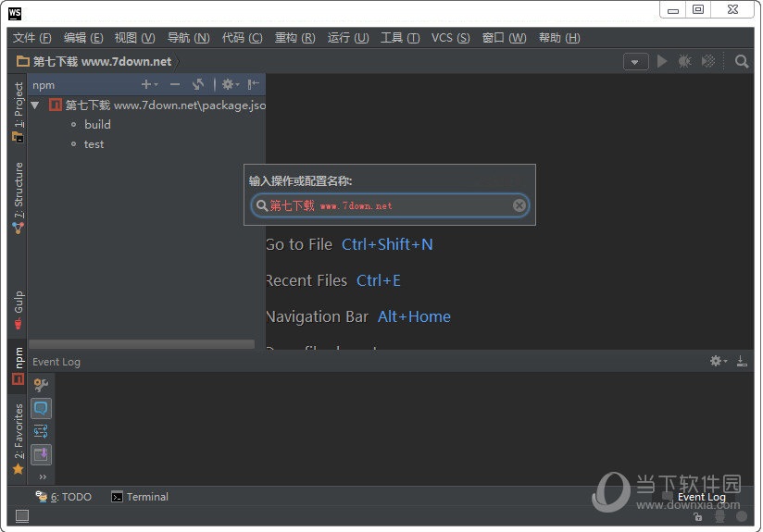Open the 6: TODO tool window
The height and width of the screenshot is (532, 763).
(63, 497)
